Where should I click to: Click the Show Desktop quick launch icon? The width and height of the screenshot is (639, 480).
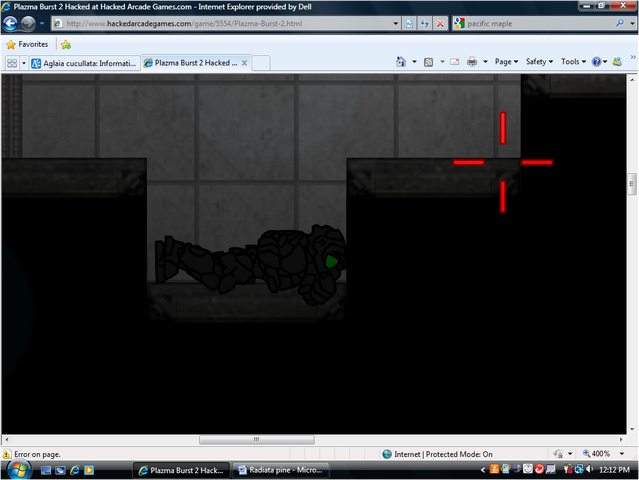click(x=46, y=470)
